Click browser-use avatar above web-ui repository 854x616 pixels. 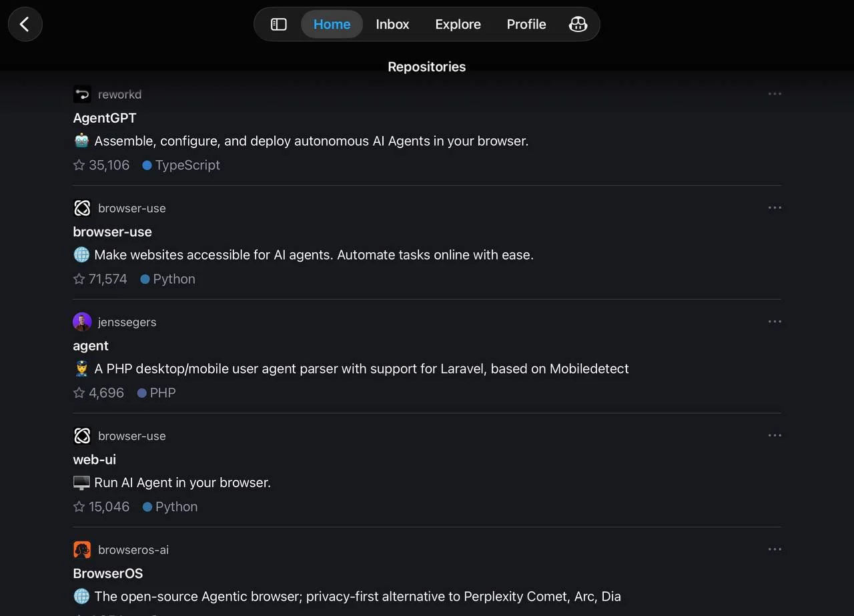[82, 436]
